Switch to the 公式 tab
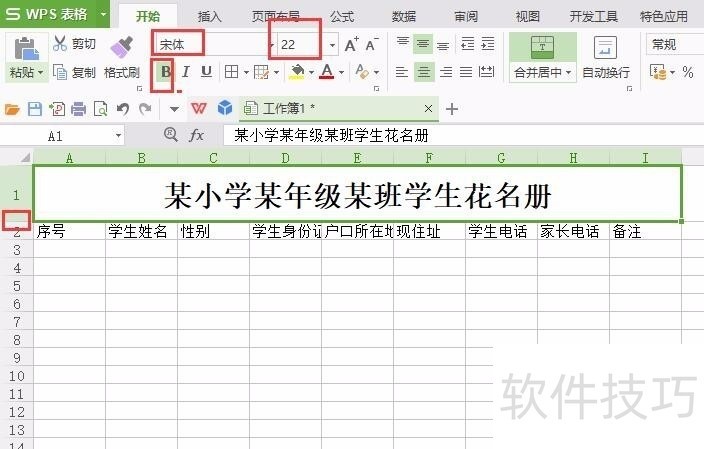 click(x=342, y=17)
